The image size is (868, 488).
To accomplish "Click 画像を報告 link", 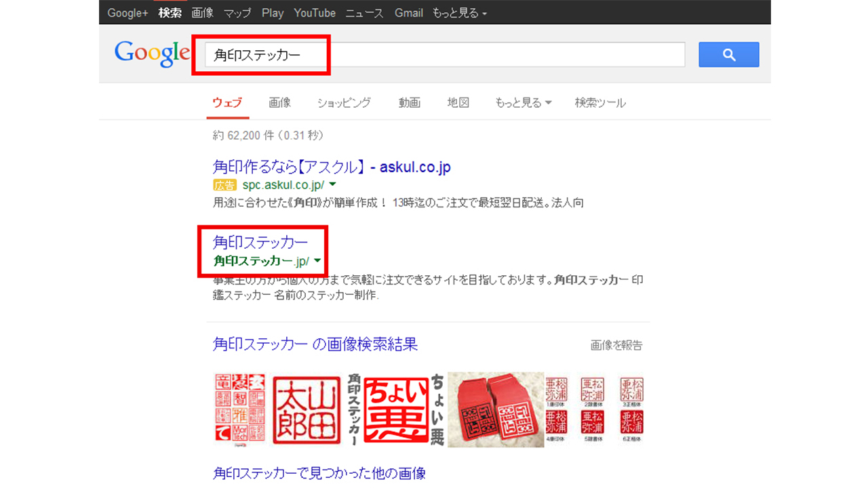I will tap(616, 346).
